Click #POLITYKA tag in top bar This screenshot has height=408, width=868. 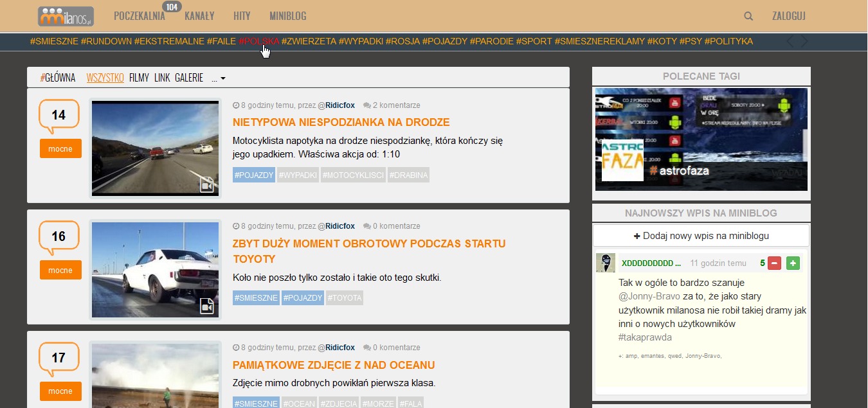click(728, 41)
